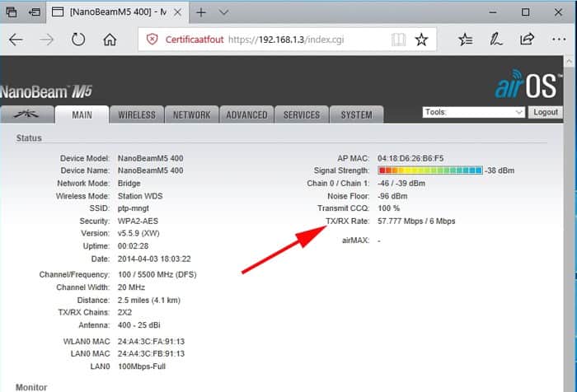Go to the SYSTEM tab
The width and height of the screenshot is (577, 392).
[356, 115]
